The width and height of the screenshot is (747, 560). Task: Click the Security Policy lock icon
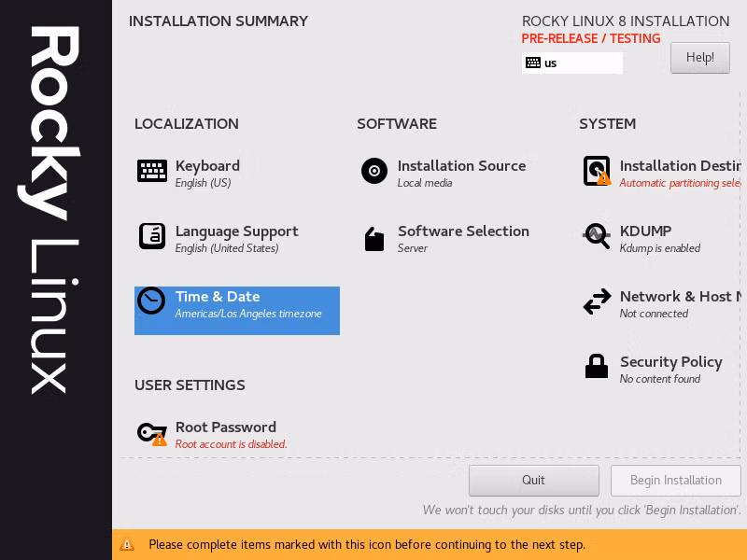point(597,366)
